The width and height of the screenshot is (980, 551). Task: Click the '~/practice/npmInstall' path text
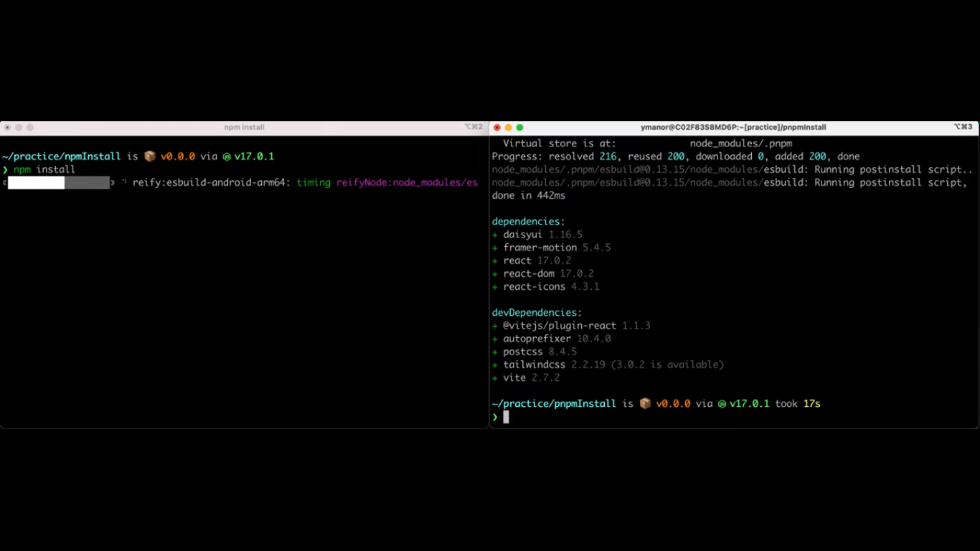tap(62, 156)
